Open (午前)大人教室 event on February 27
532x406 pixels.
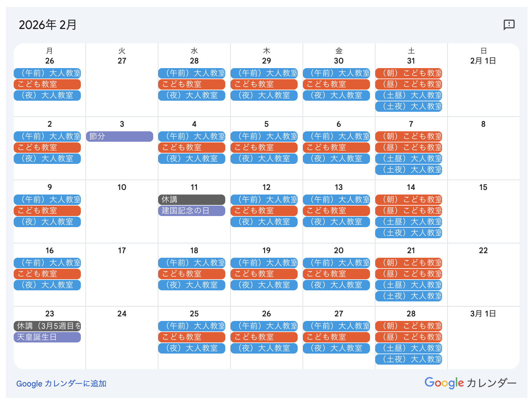point(336,326)
